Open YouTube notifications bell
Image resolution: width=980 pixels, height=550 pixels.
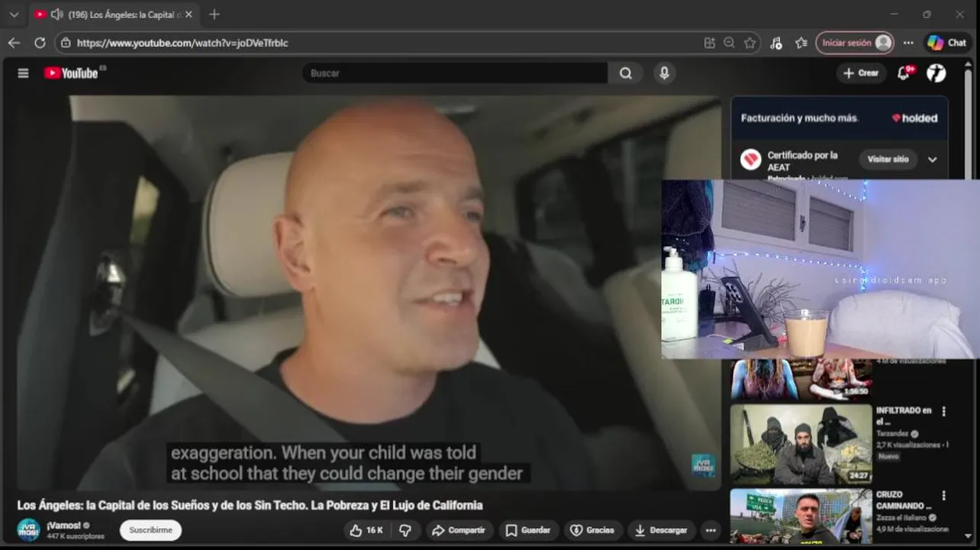pyautogui.click(x=904, y=73)
